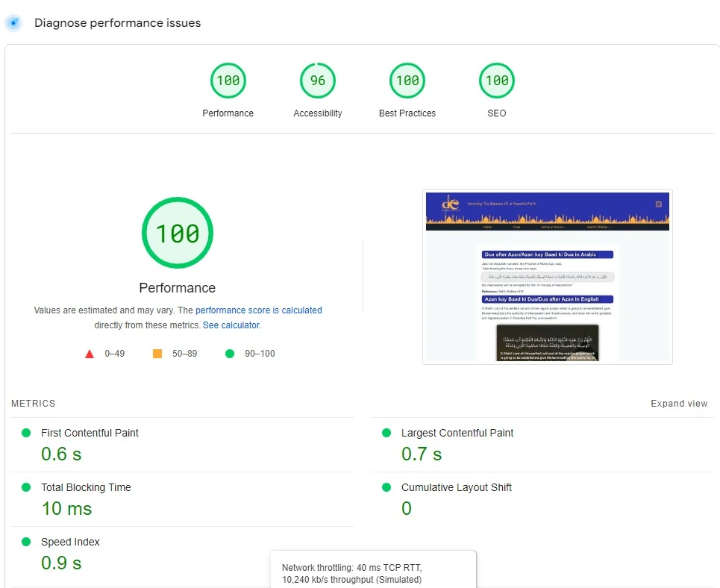Click the 10 ms Total Blocking Time value

66,508
